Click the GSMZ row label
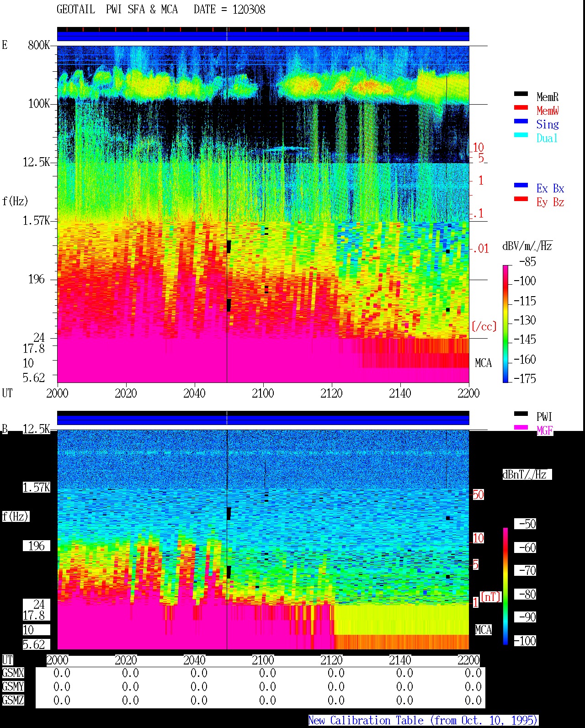 pyautogui.click(x=13, y=700)
